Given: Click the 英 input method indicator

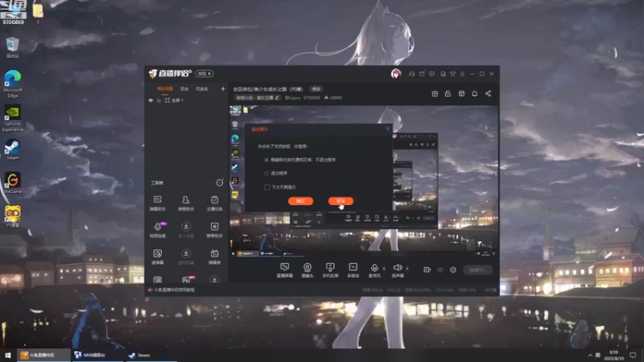Looking at the screenshot, I should coord(598,355).
